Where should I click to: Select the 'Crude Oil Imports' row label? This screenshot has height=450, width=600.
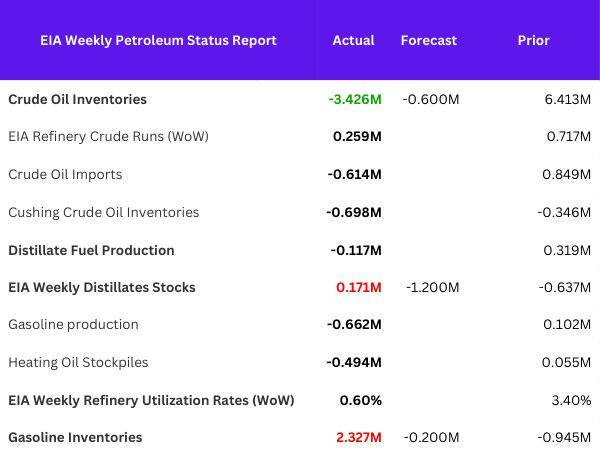coord(65,174)
